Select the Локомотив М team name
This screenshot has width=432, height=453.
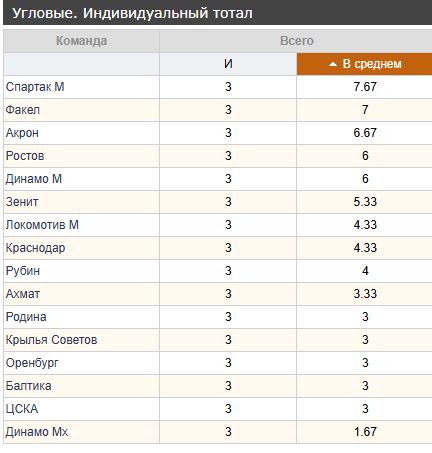click(x=42, y=225)
